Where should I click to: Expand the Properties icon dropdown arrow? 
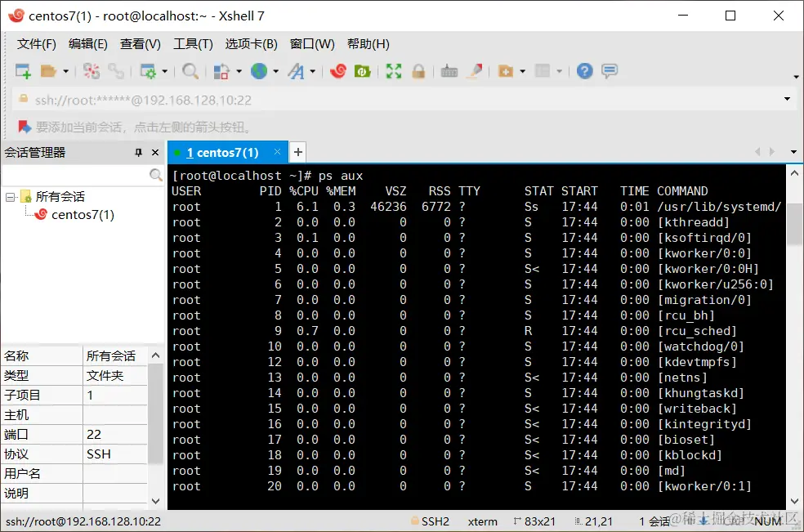[164, 71]
